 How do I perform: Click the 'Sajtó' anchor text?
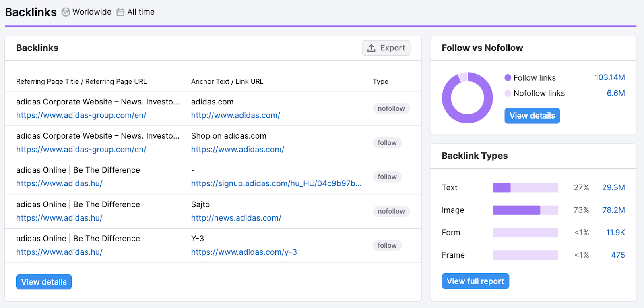point(200,204)
